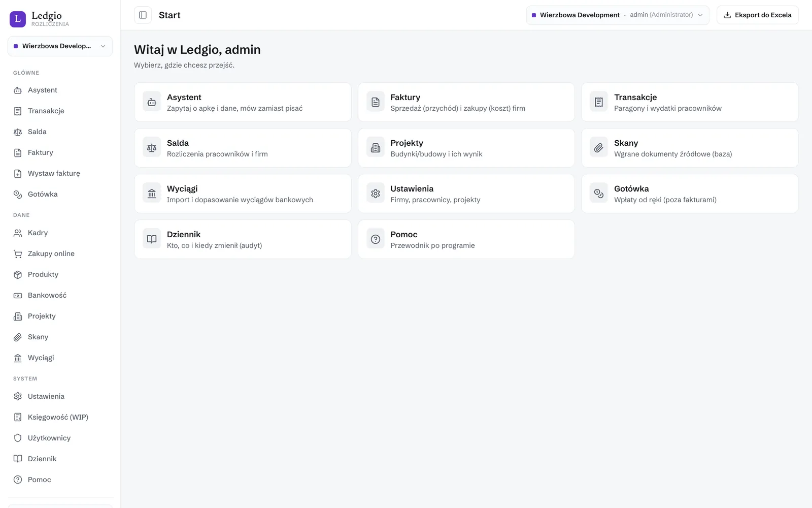
Task: Click 'Przewodnik po programie' description text
Action: 433,246
